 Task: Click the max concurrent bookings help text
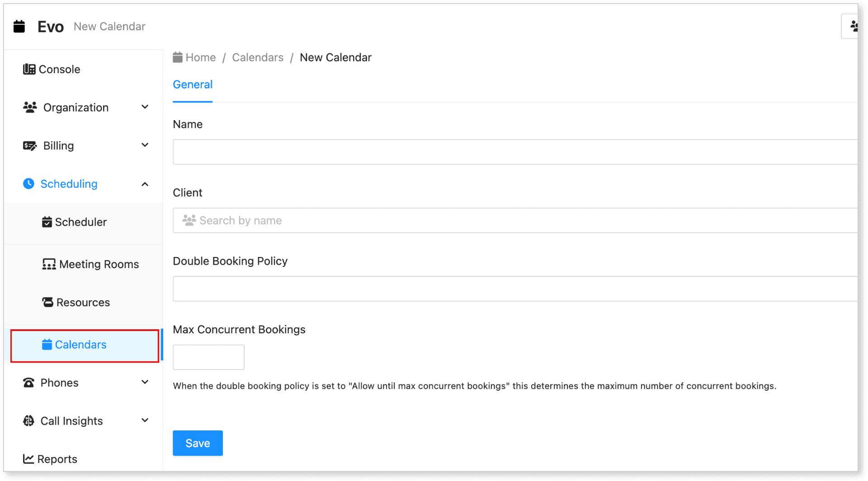(475, 386)
